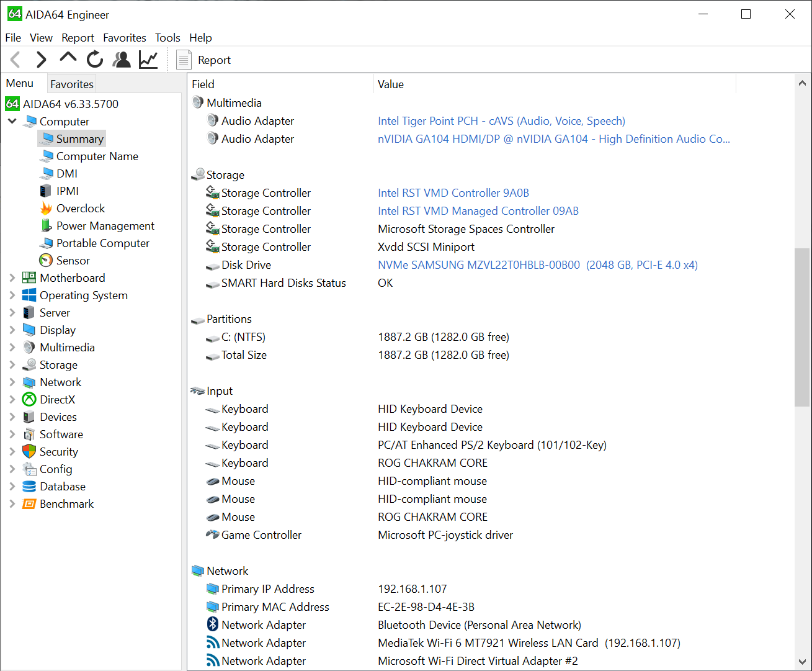The image size is (812, 671).
Task: Open Intel Tiger Point PCH audio link
Action: coord(501,121)
